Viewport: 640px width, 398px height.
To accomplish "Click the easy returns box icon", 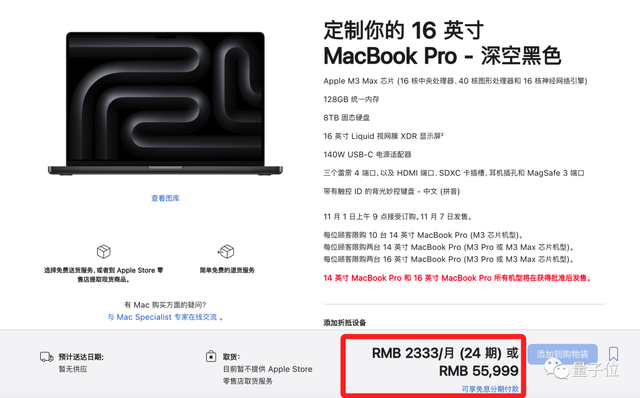I will pos(226,251).
